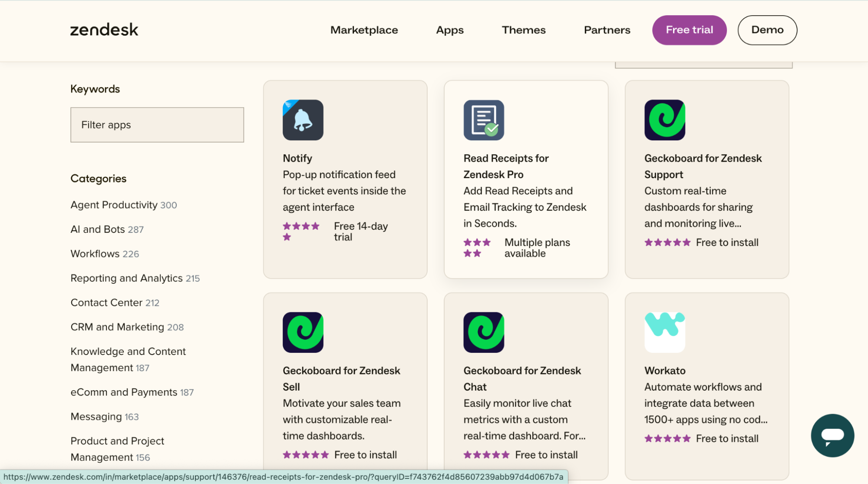This screenshot has height=484, width=868.
Task: Click the Notify description text
Action: (x=344, y=191)
